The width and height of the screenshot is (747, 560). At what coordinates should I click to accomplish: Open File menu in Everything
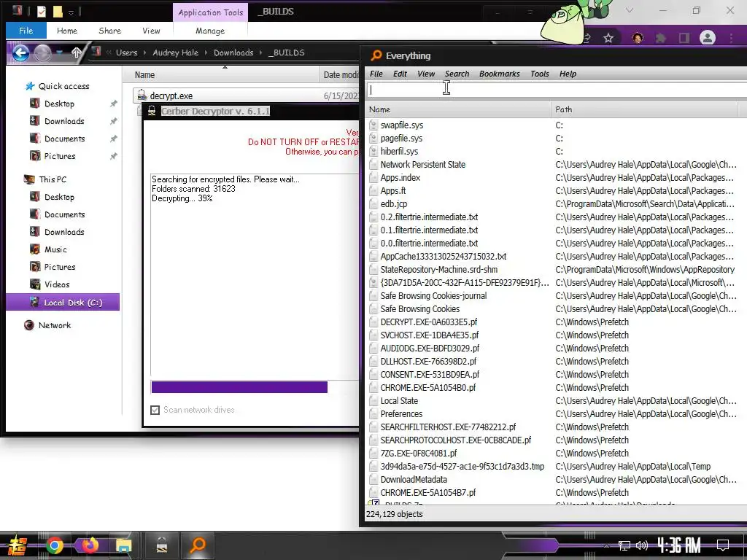(x=376, y=74)
